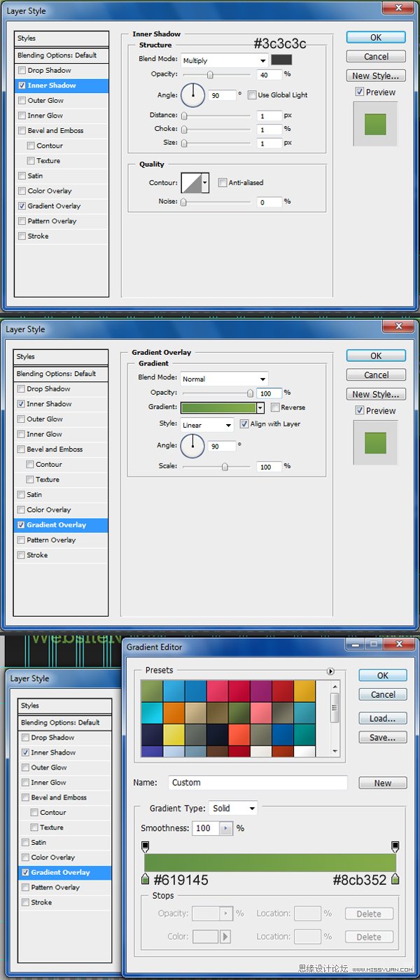Choose the yellow preset swatch in the third preset row
This screenshot has width=420, height=980.
173,735
